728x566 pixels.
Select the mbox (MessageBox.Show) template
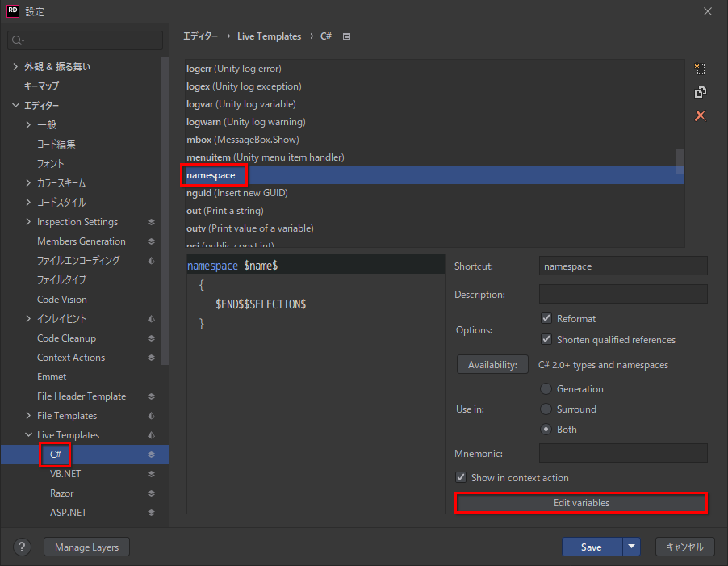click(434, 140)
